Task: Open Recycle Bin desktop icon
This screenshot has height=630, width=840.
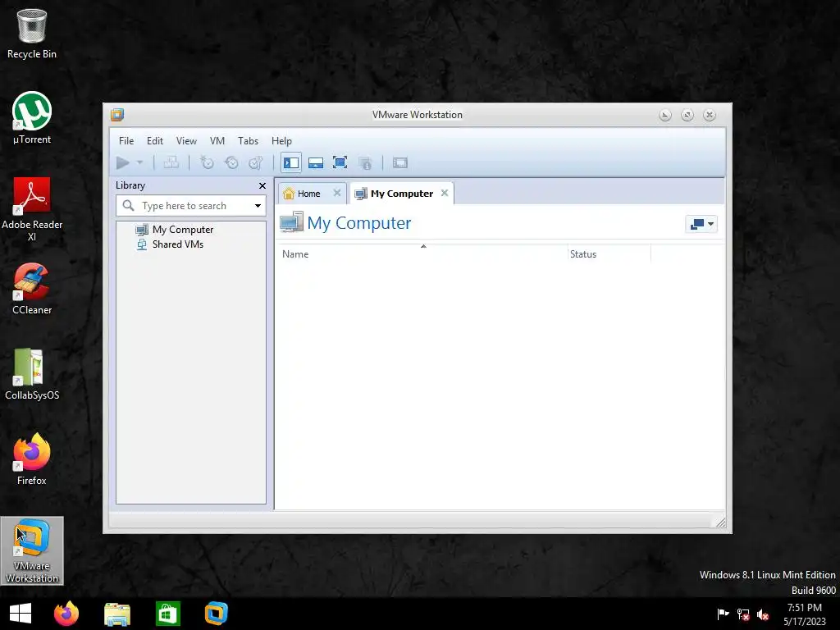Action: [32, 33]
